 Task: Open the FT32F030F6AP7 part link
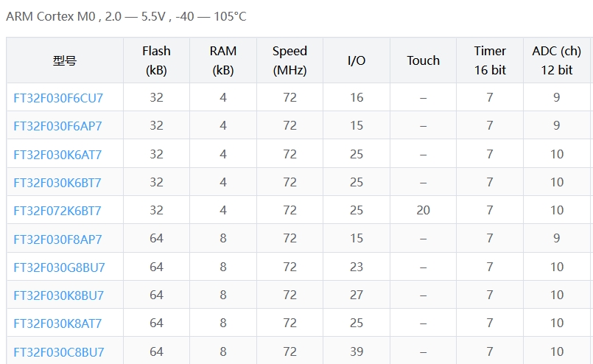pos(57,126)
